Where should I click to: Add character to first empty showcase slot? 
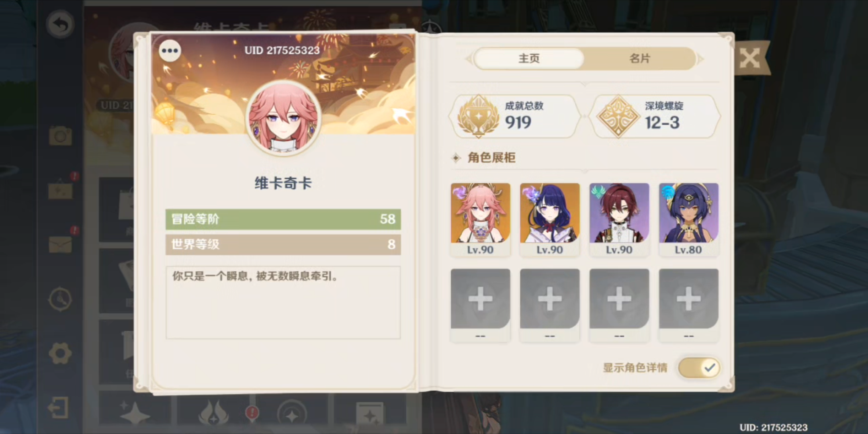coord(480,305)
